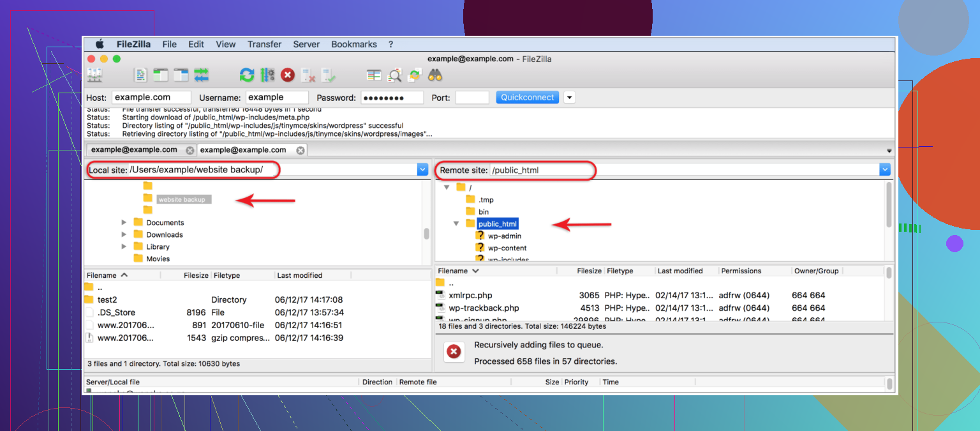Open the Bookmarks menu
This screenshot has width=980, height=431.
coord(354,45)
